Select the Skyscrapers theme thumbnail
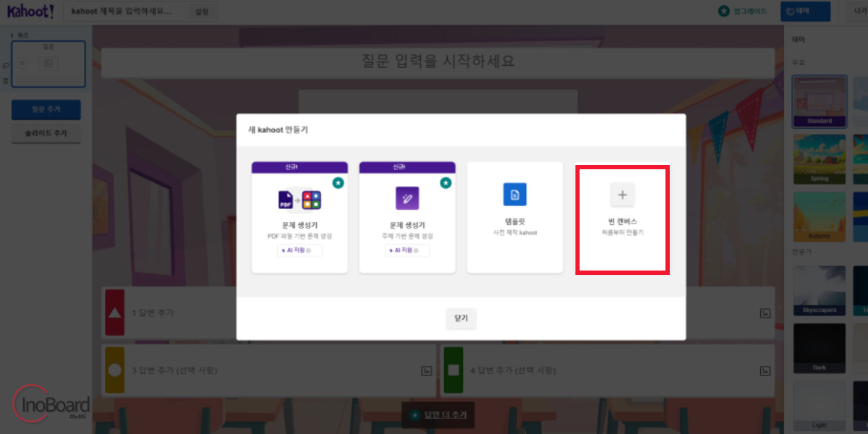868x434 pixels. 820,290
